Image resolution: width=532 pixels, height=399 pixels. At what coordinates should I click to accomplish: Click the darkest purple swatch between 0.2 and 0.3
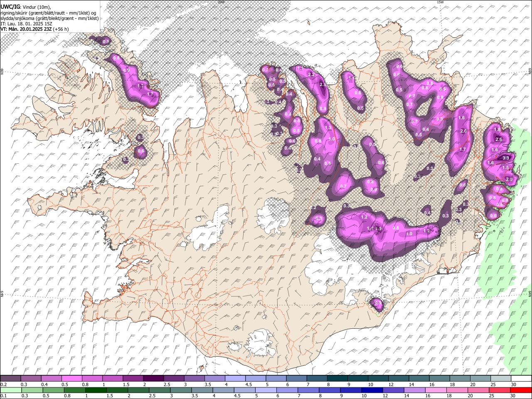click(10, 378)
